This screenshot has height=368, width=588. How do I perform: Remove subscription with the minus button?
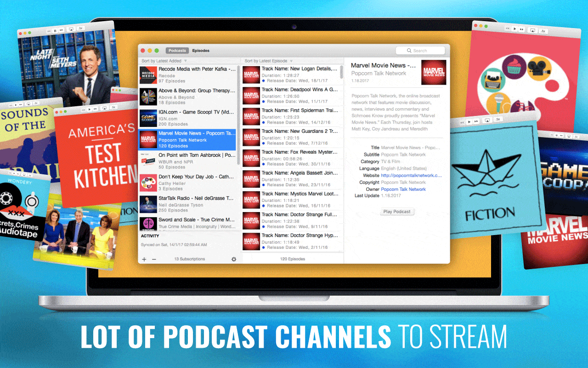point(154,259)
